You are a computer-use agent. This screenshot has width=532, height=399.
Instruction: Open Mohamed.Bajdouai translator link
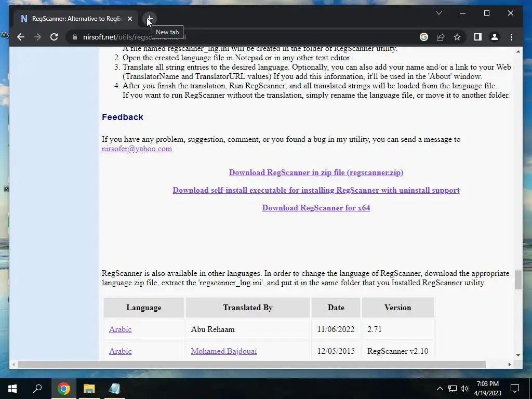click(223, 351)
